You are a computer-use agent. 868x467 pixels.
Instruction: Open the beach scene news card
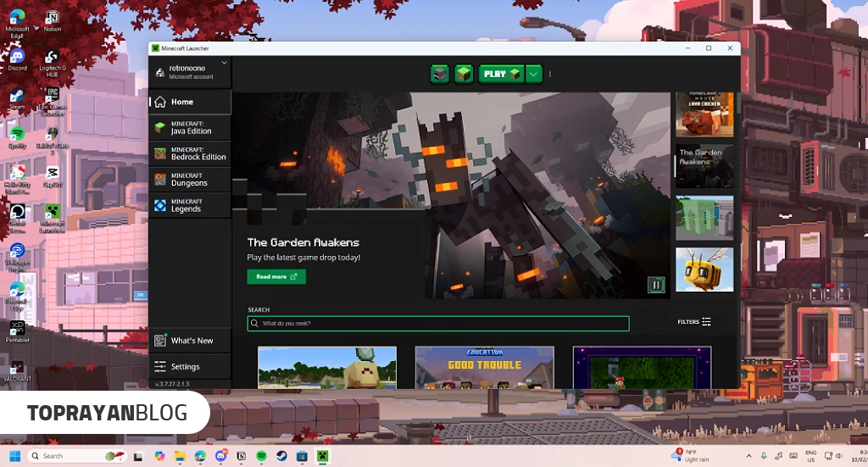327,367
